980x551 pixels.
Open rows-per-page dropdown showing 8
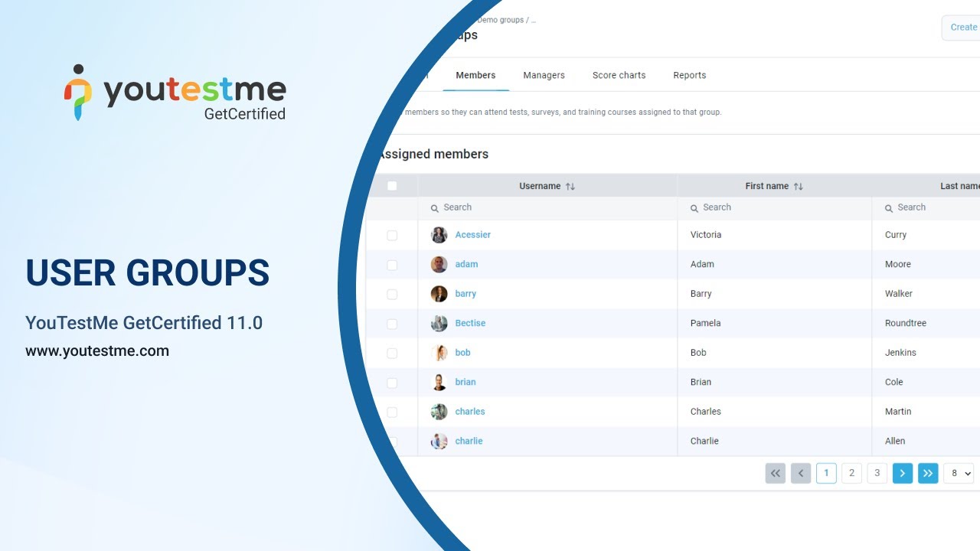pyautogui.click(x=959, y=474)
